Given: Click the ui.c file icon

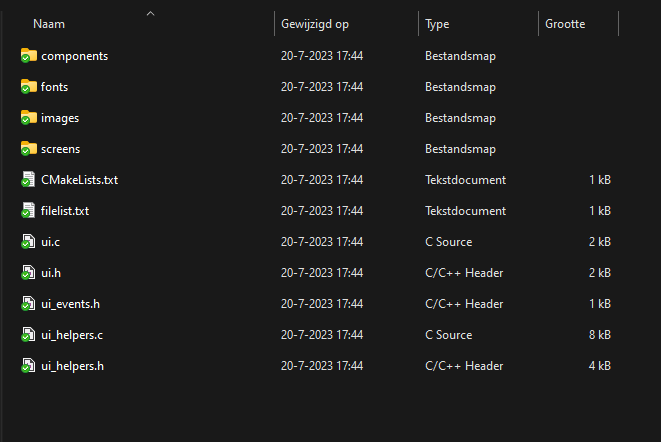Looking at the screenshot, I should point(28,242).
